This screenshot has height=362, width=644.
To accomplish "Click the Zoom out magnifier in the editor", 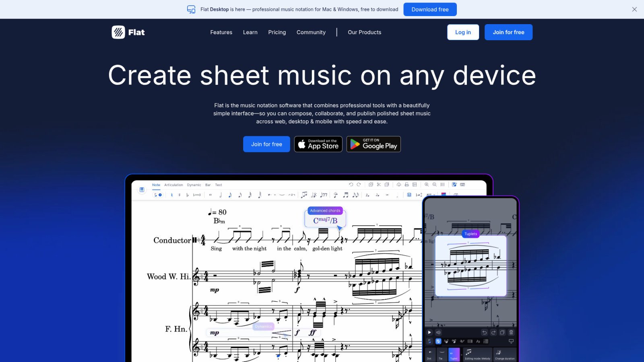I will click(435, 185).
